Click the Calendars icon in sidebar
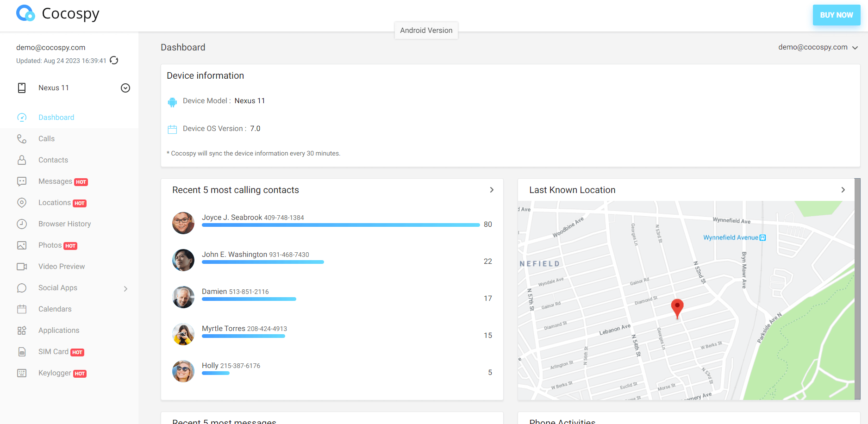This screenshot has height=424, width=868. pyautogui.click(x=22, y=309)
